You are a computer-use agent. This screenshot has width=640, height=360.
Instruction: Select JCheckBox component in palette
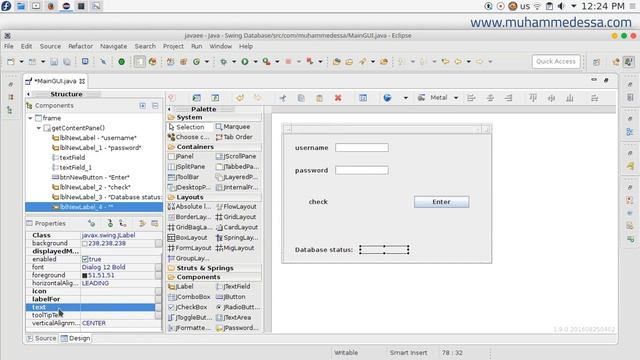point(188,307)
